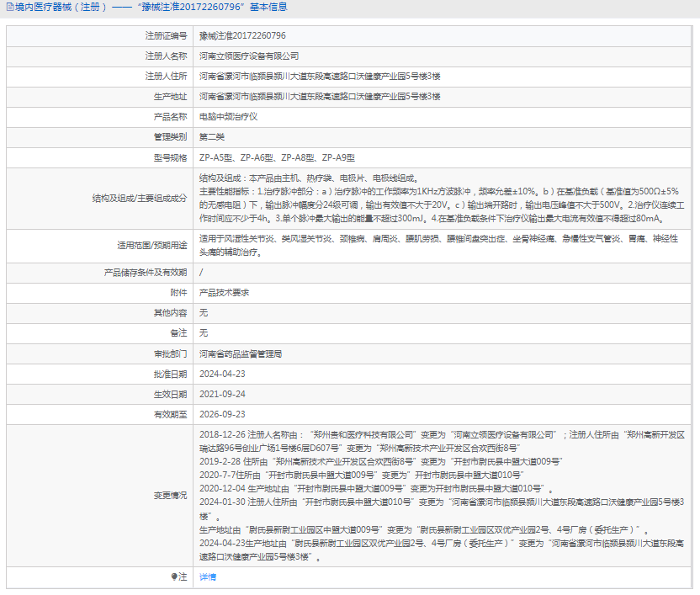This screenshot has height=595, width=700.
Task: Click the 产品储存条件及有效期 row label
Action: [x=146, y=273]
